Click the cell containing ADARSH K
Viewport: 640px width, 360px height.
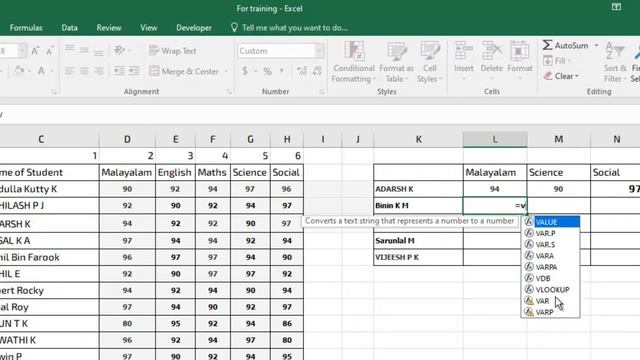418,189
